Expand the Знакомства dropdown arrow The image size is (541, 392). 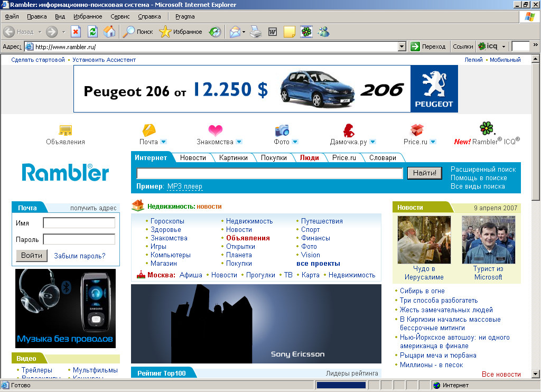coord(239,142)
